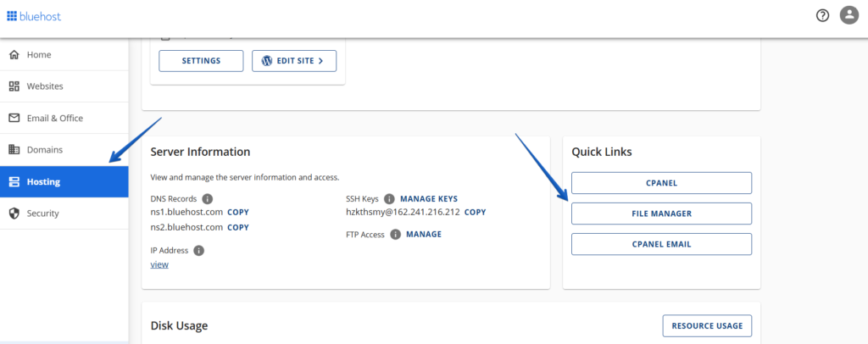
Task: Open CPANEL quick link
Action: (x=661, y=183)
